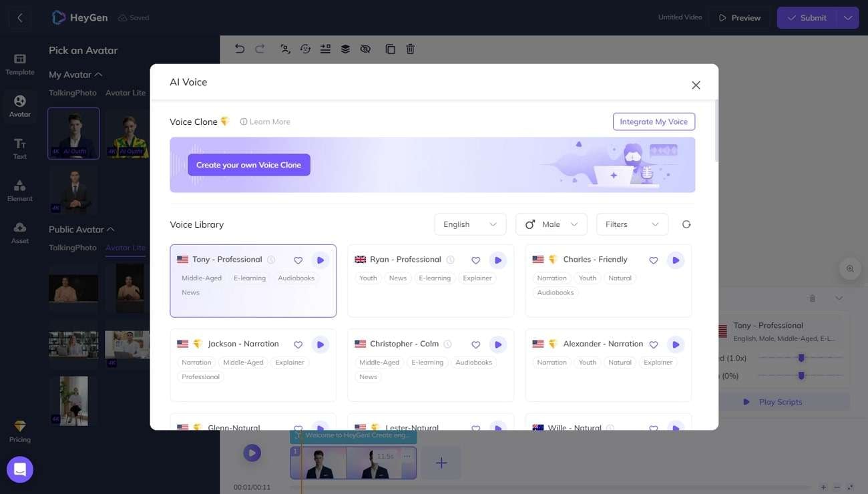The image size is (868, 494).
Task: Open the scene clip options menu
Action: [x=407, y=456]
